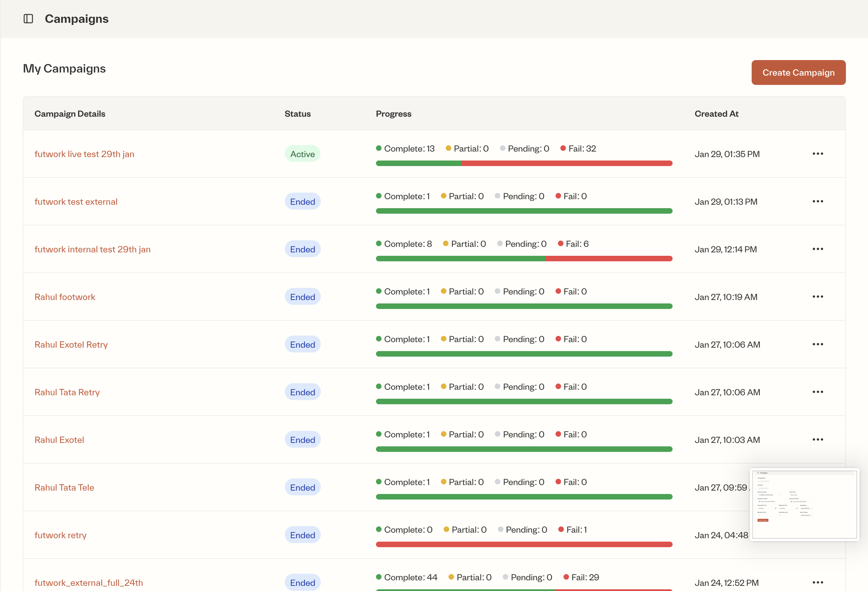Open more options for Rahul Tata Retry
This screenshot has height=591, width=868.
click(818, 392)
